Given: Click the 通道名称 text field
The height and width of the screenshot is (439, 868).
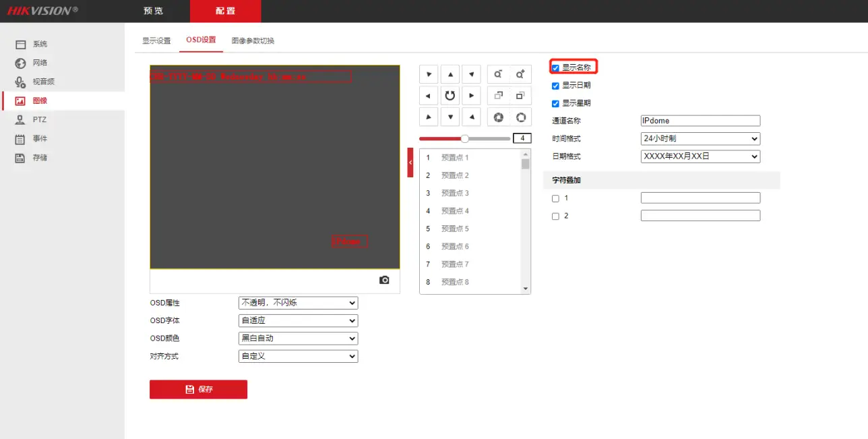Looking at the screenshot, I should [x=700, y=121].
